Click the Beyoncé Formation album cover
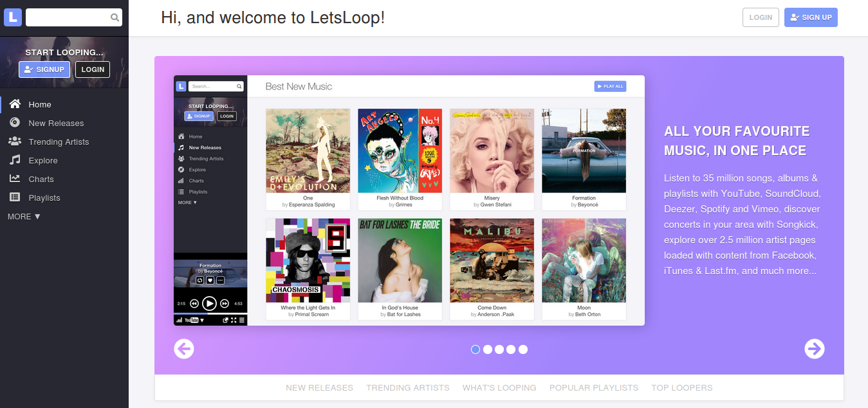Viewport: 868px width, 408px height. click(584, 151)
